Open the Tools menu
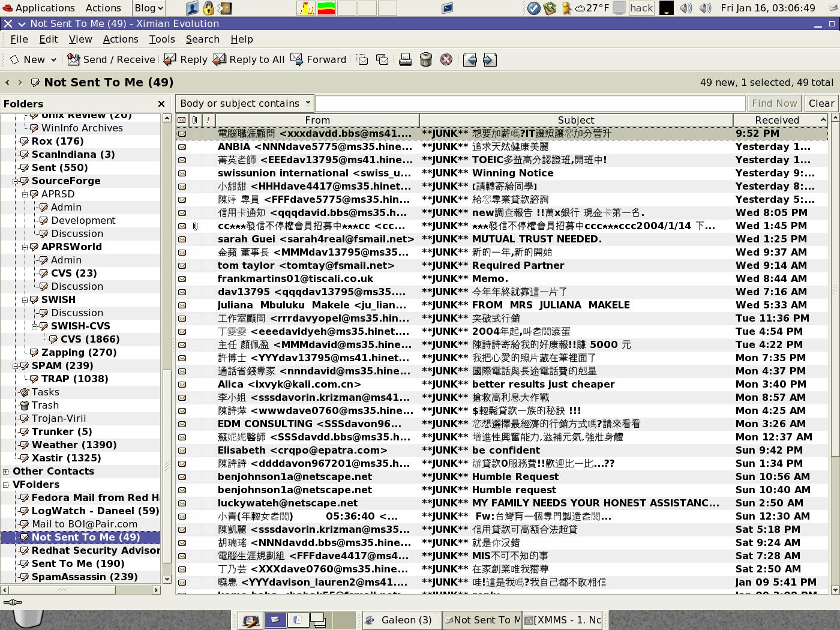 point(162,39)
